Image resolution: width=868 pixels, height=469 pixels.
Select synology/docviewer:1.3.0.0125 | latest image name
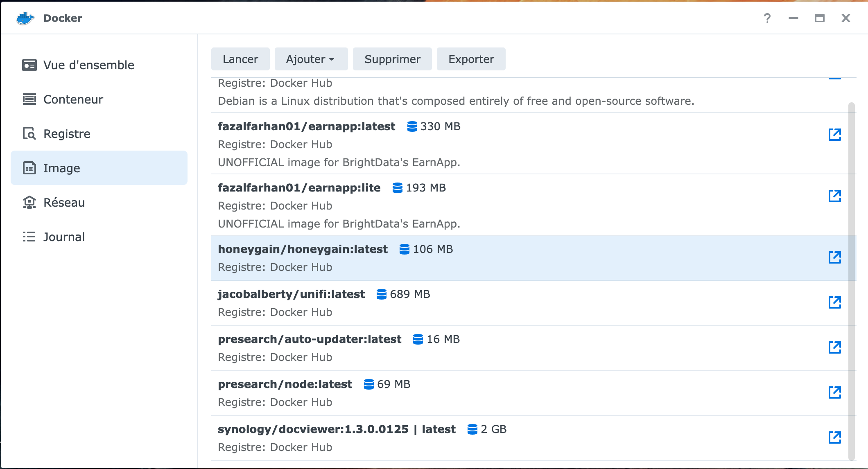[337, 429]
